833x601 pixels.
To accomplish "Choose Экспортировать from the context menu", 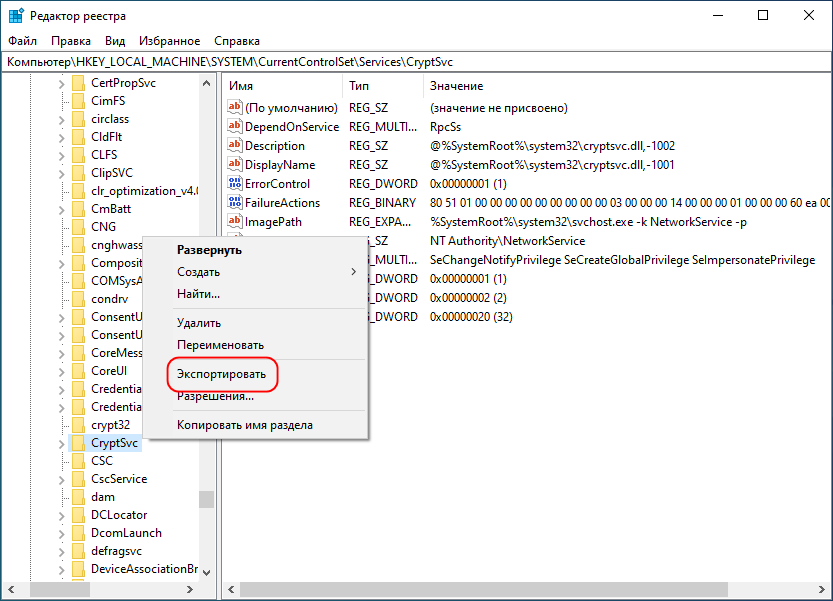I will (x=221, y=375).
